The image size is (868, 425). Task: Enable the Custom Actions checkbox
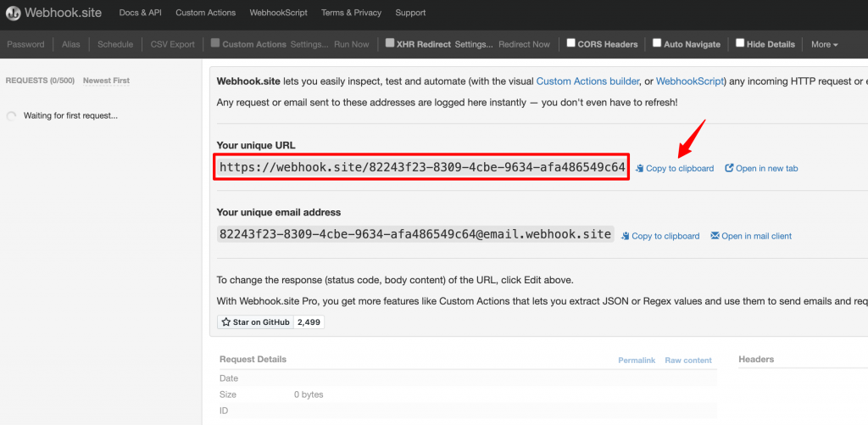tap(215, 42)
